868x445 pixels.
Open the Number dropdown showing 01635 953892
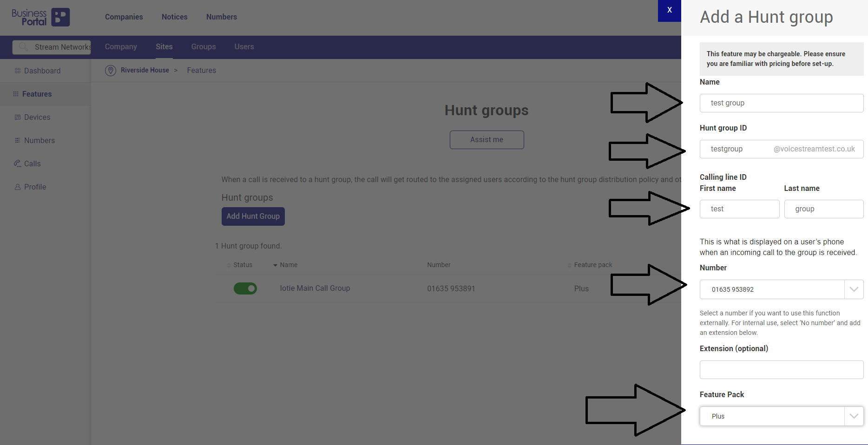point(854,289)
